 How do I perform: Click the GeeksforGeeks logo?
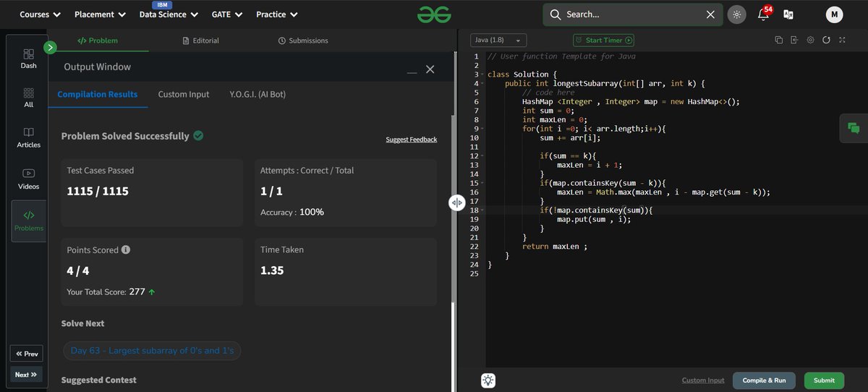point(433,14)
